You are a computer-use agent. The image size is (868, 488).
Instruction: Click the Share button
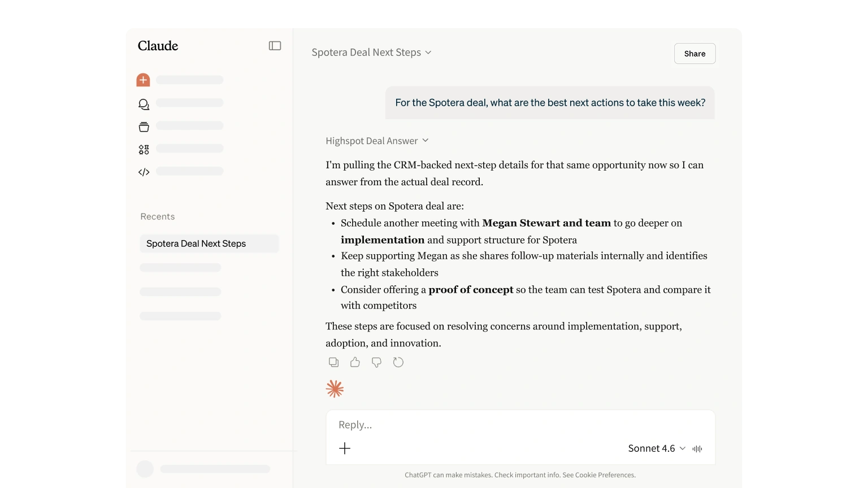[695, 54]
